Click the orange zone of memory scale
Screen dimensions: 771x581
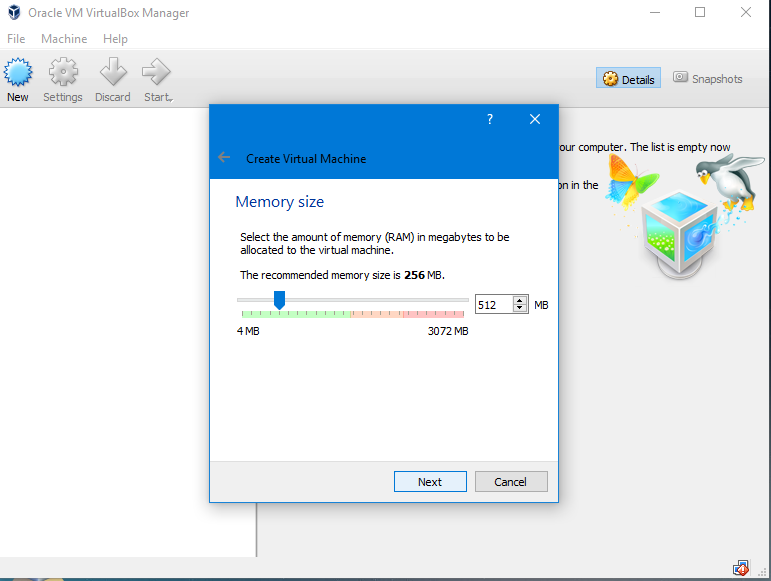pyautogui.click(x=377, y=314)
